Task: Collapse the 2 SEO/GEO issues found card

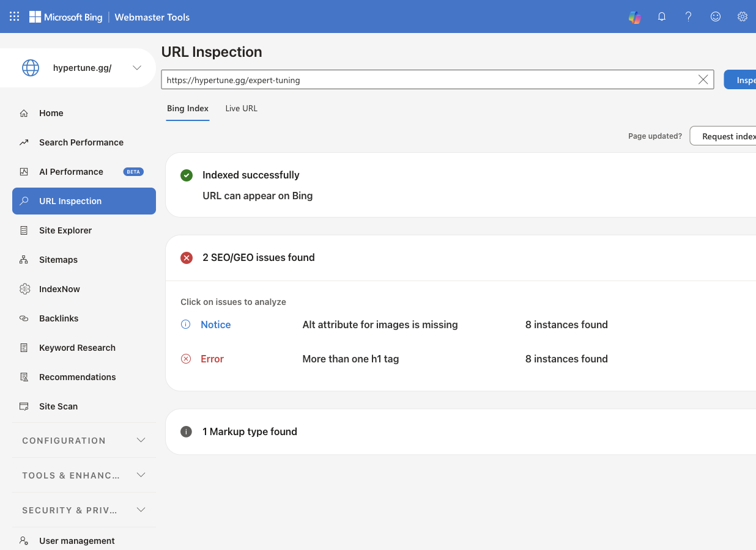Action: click(461, 258)
